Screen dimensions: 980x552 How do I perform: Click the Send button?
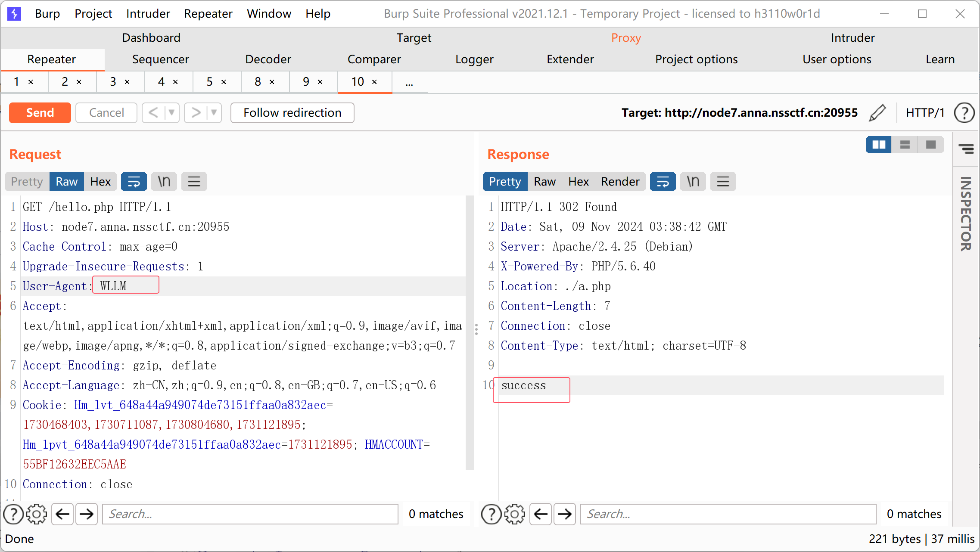[x=40, y=113]
